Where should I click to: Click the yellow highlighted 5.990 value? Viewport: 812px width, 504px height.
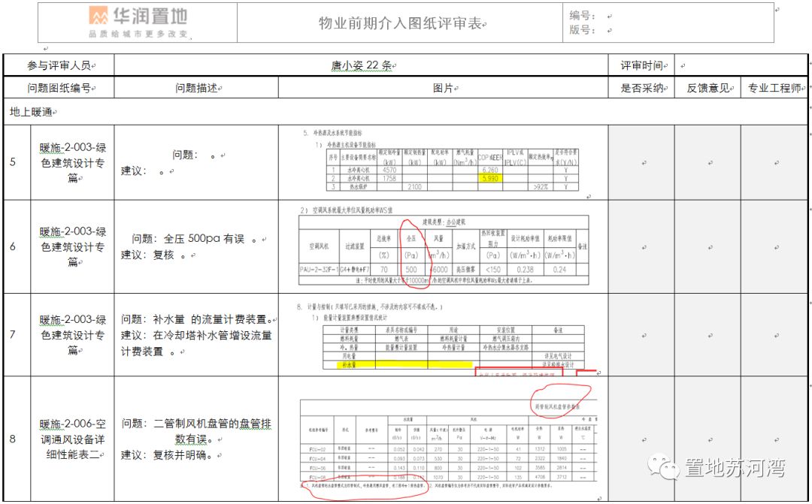(490, 179)
